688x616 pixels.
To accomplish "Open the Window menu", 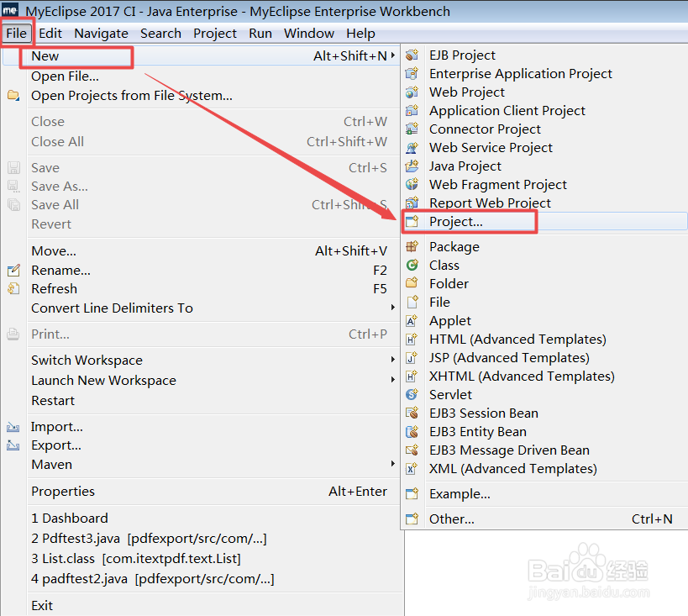I will click(309, 34).
